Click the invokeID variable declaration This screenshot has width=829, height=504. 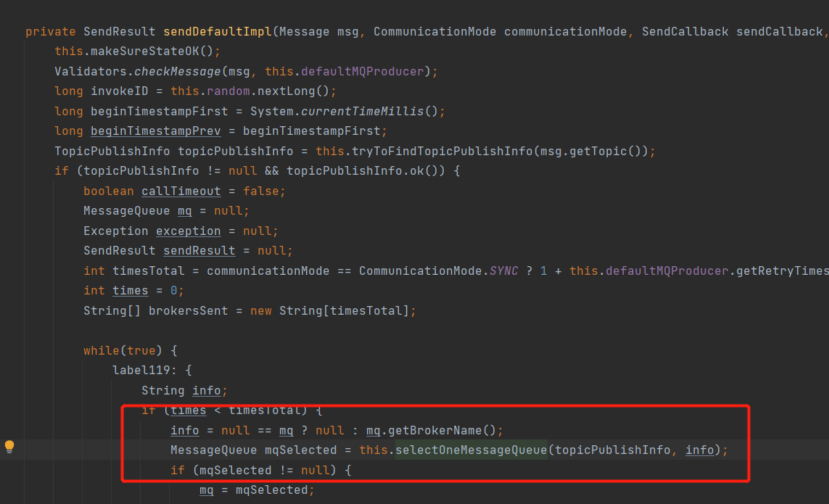point(120,91)
